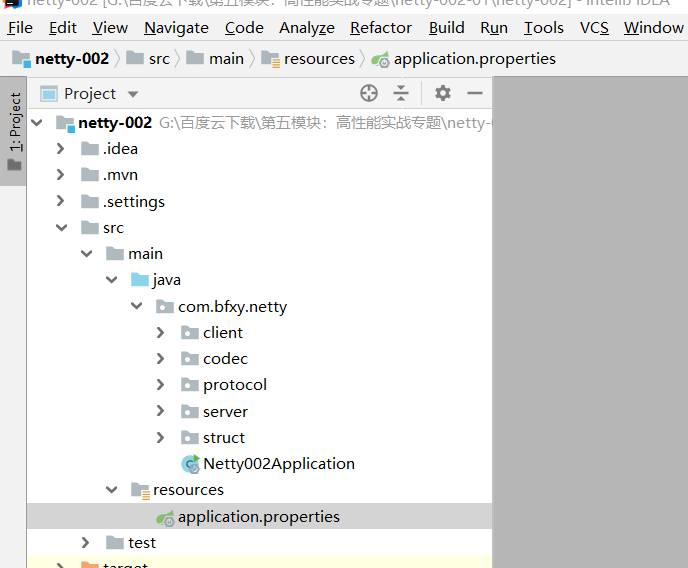Collapse the com.bfxy.netty package
The image size is (688, 568).
coord(137,306)
